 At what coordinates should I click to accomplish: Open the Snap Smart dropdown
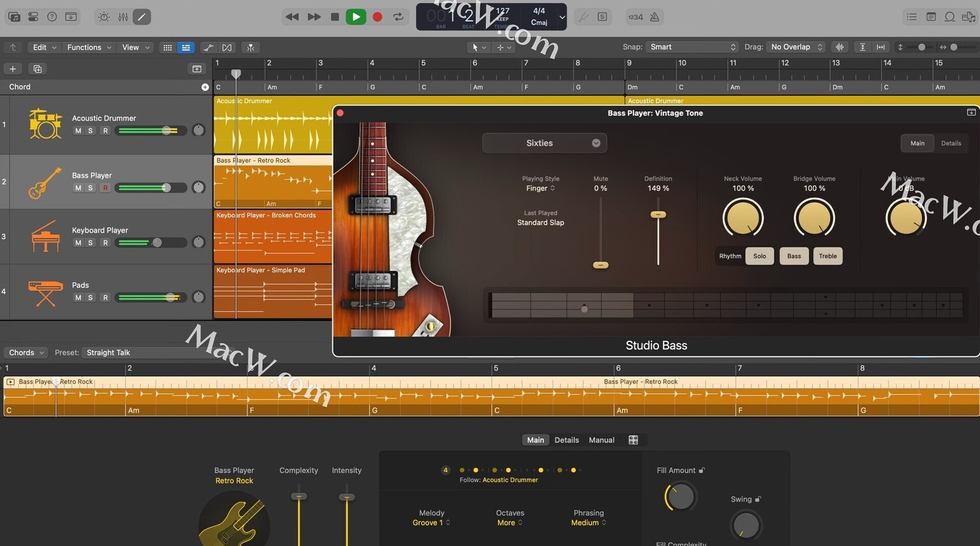click(x=692, y=47)
